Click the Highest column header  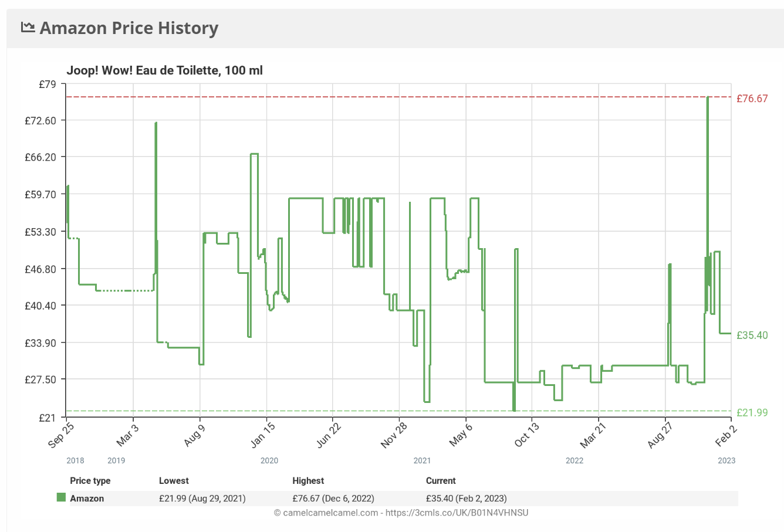click(x=308, y=480)
